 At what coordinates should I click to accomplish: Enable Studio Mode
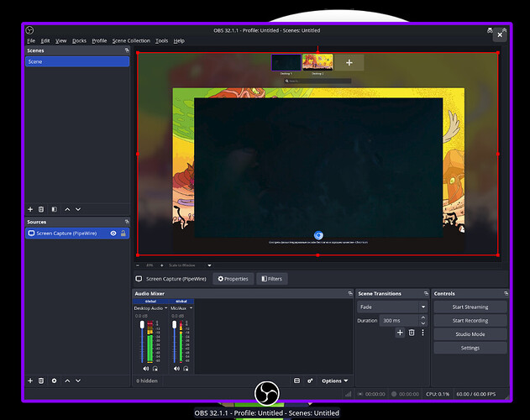[470, 334]
